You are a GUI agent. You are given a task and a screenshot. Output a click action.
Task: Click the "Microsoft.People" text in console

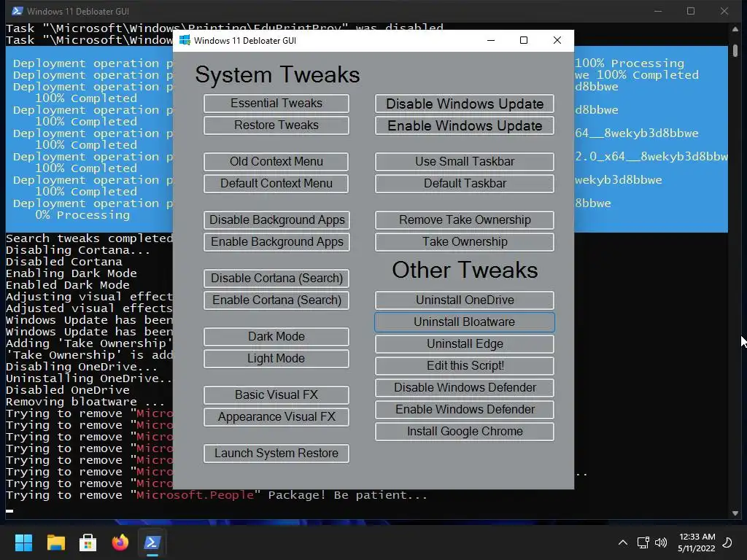coord(195,495)
